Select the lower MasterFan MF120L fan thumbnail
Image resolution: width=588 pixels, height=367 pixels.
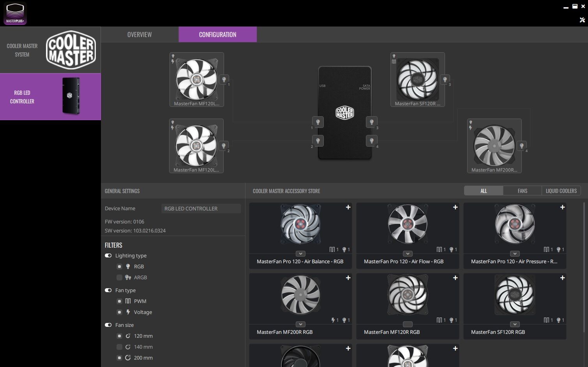click(x=196, y=146)
